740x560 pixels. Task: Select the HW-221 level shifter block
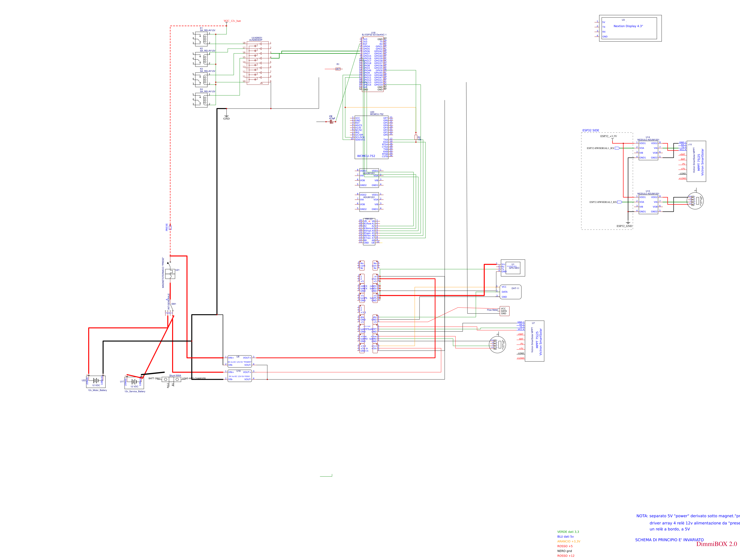pyautogui.click(x=369, y=232)
